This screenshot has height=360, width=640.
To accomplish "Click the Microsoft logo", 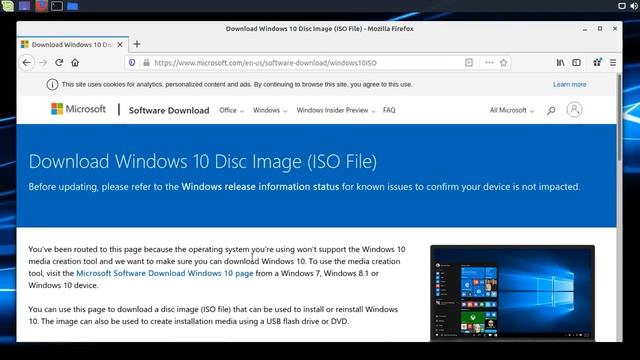I will pos(78,109).
